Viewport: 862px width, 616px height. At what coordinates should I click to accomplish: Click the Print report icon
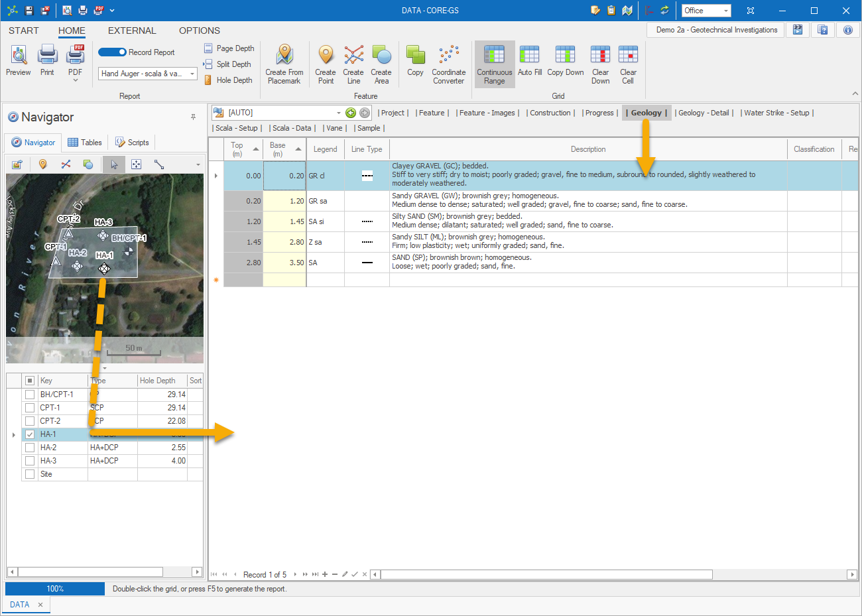tap(47, 61)
